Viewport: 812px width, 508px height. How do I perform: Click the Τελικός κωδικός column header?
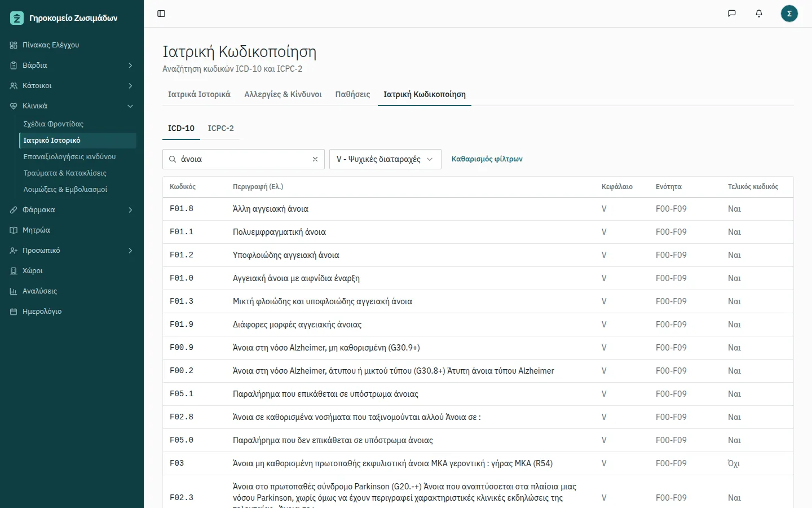point(753,187)
